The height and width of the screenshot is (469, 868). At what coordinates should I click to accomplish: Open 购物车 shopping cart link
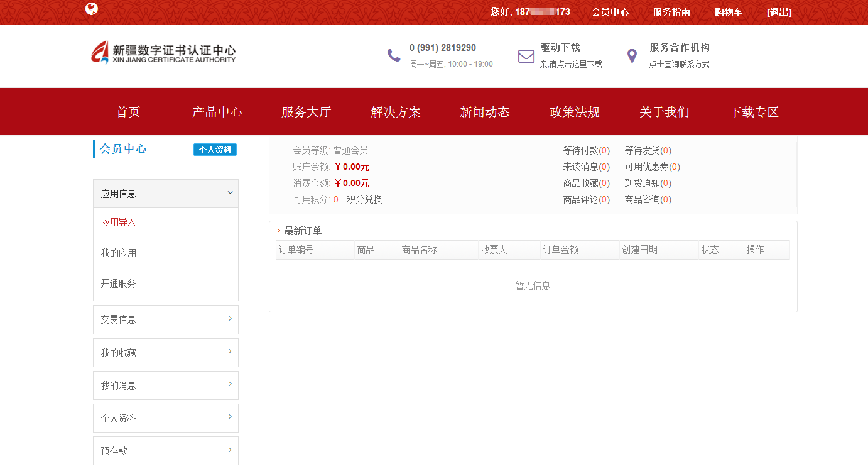pos(728,12)
